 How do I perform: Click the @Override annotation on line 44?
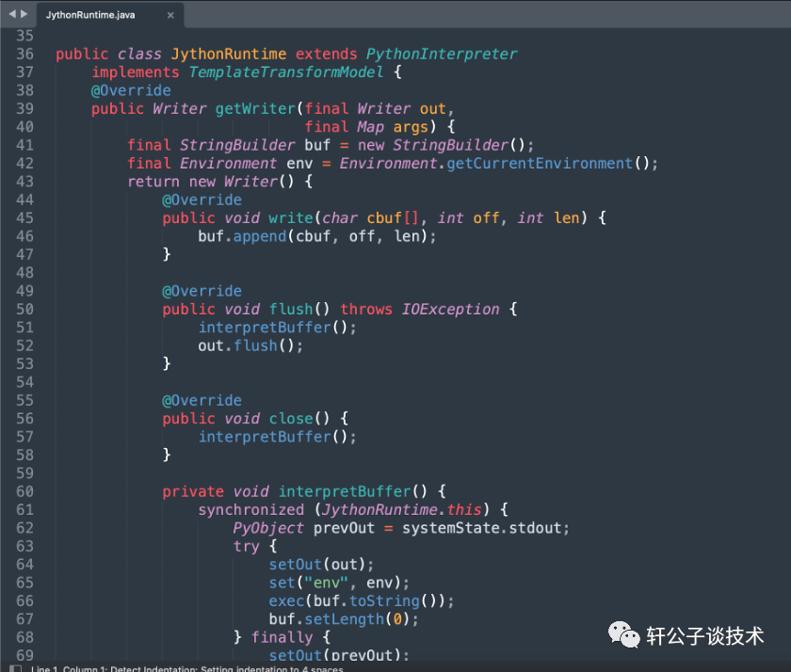(202, 200)
